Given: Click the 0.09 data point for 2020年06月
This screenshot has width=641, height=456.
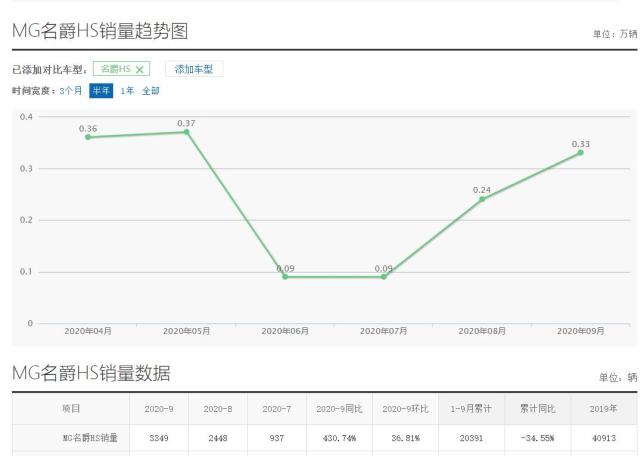Looking at the screenshot, I should pos(285,277).
